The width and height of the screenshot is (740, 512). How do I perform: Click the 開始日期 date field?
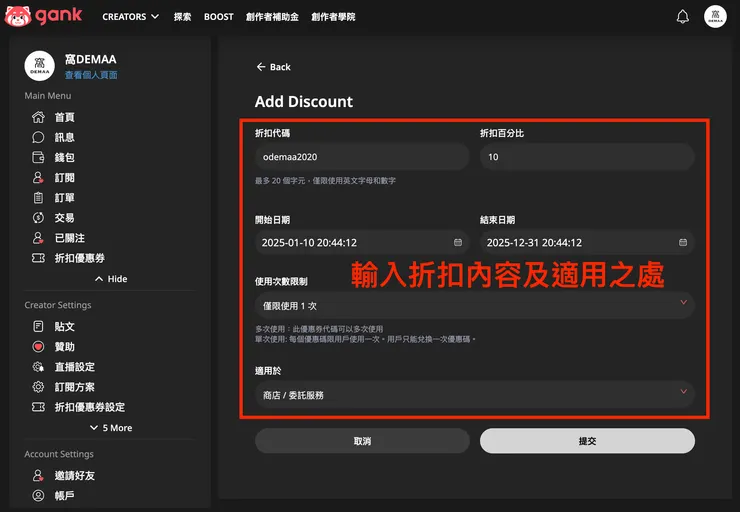pos(362,243)
